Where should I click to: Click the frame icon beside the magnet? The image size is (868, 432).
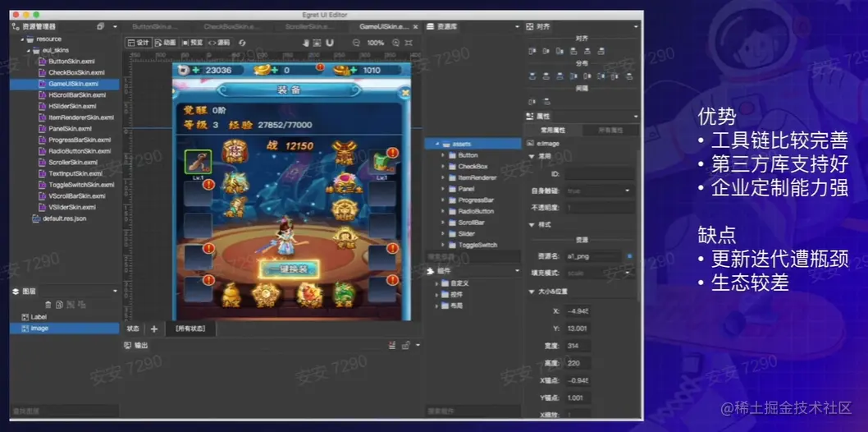(x=318, y=43)
